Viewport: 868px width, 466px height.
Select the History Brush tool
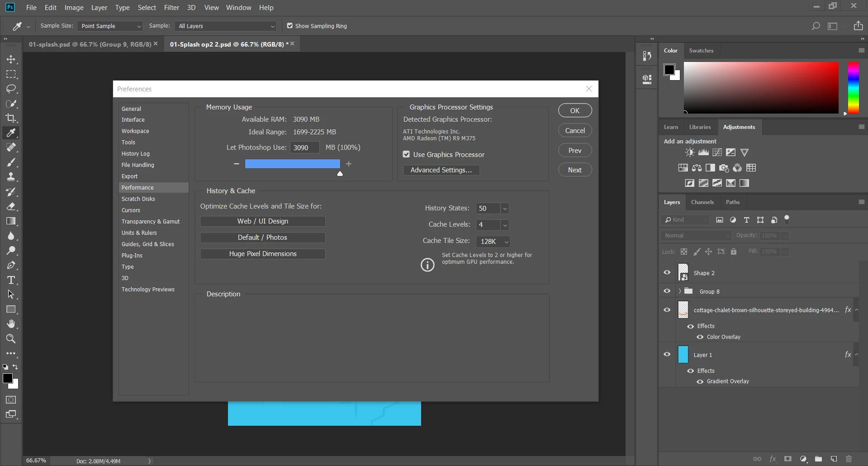[x=11, y=192]
